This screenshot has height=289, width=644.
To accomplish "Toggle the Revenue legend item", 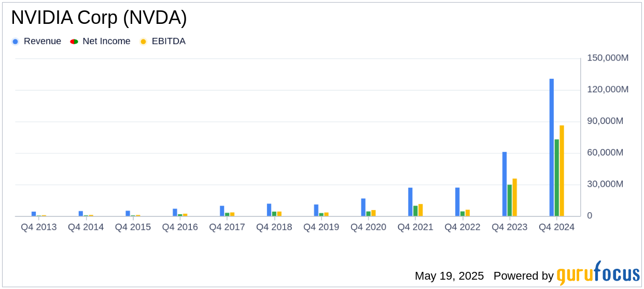I will pos(36,42).
